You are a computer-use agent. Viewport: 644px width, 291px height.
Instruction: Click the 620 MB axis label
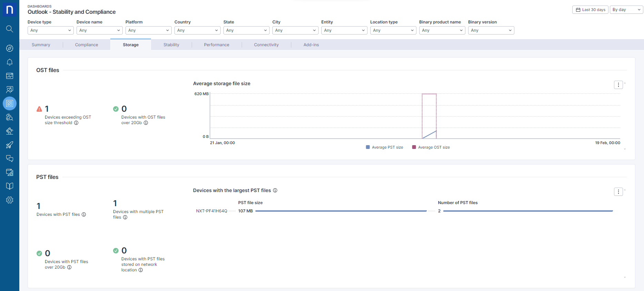coord(201,94)
